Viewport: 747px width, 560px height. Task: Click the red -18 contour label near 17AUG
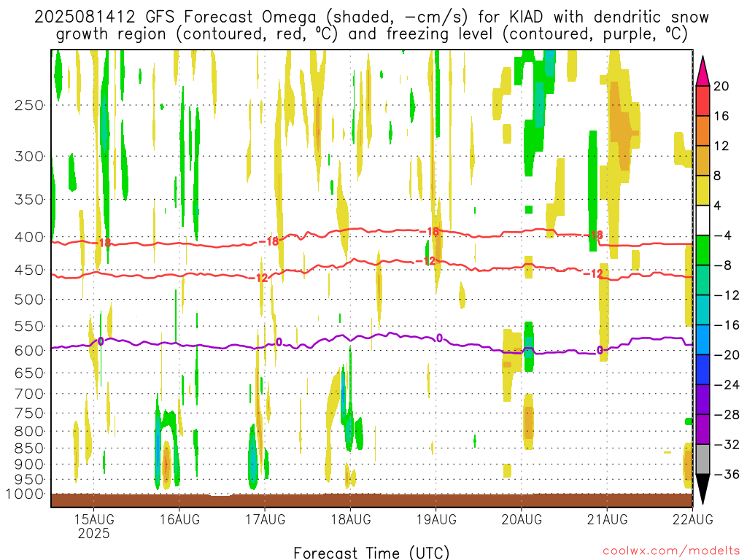click(x=269, y=241)
